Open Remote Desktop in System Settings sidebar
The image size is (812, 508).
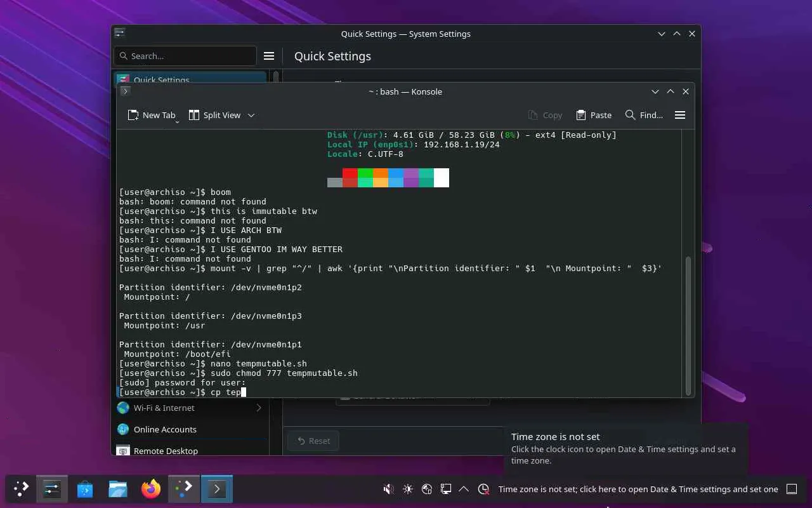(190, 450)
